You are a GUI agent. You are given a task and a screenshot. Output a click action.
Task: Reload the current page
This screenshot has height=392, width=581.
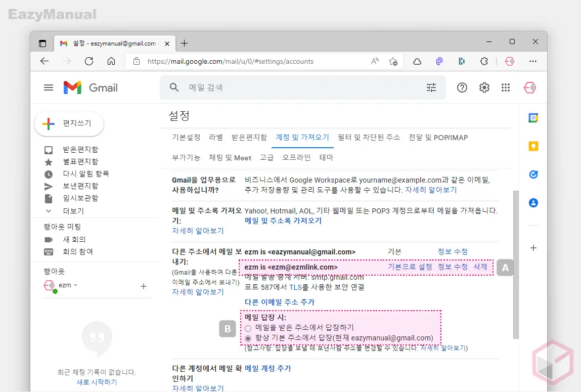[x=89, y=61]
